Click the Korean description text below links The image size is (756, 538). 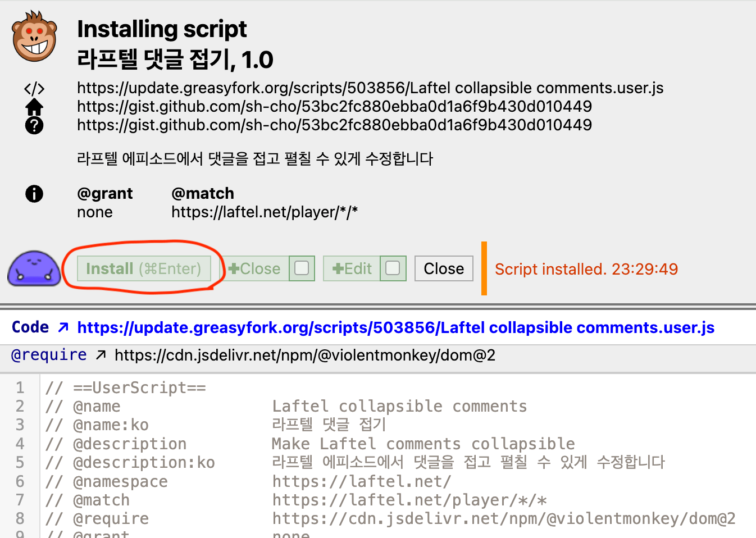click(255, 158)
